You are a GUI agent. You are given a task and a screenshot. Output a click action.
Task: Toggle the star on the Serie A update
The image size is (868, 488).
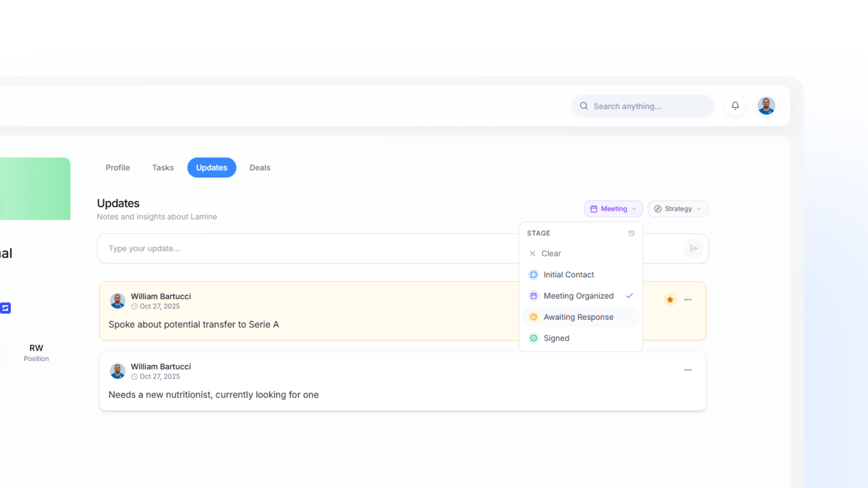(670, 299)
